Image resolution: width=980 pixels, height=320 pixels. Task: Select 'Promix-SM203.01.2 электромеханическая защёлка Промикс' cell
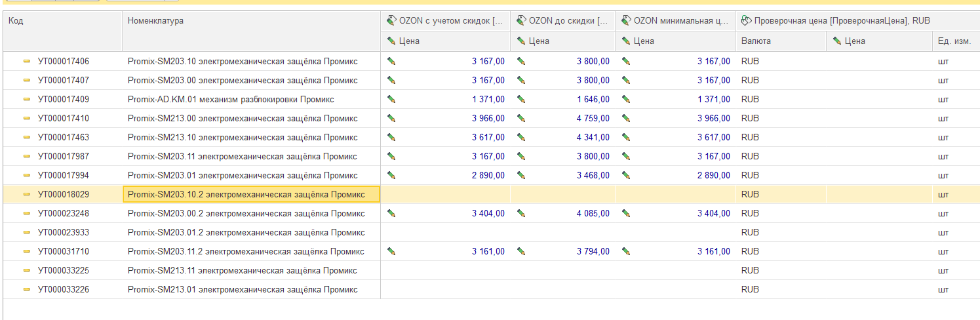click(251, 233)
